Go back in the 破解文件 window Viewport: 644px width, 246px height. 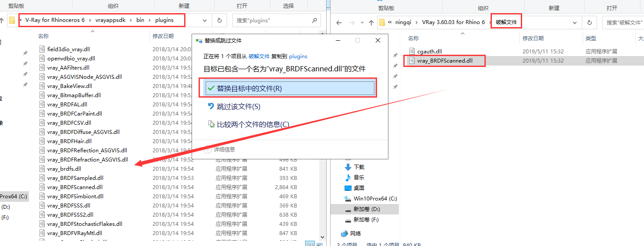coord(338,23)
